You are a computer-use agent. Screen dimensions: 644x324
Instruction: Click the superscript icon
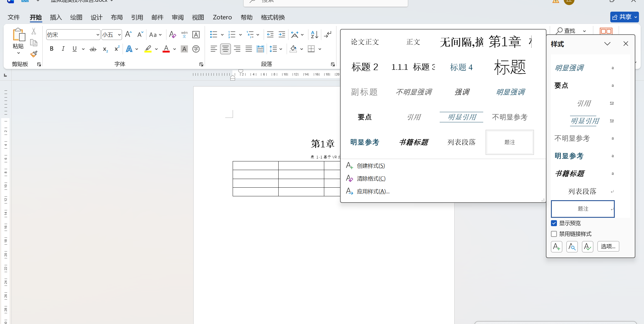click(x=117, y=49)
